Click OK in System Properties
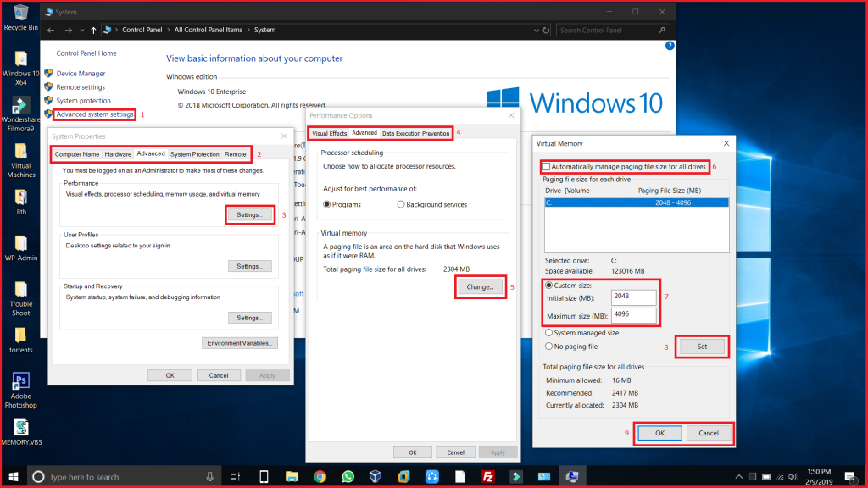Viewport: 868px width, 488px height. [x=170, y=375]
